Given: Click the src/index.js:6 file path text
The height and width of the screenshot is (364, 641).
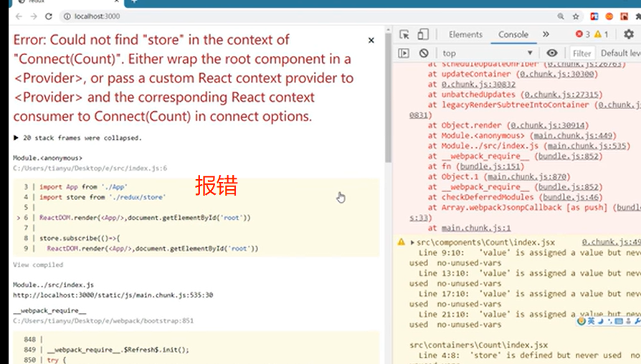Looking at the screenshot, I should [90, 168].
